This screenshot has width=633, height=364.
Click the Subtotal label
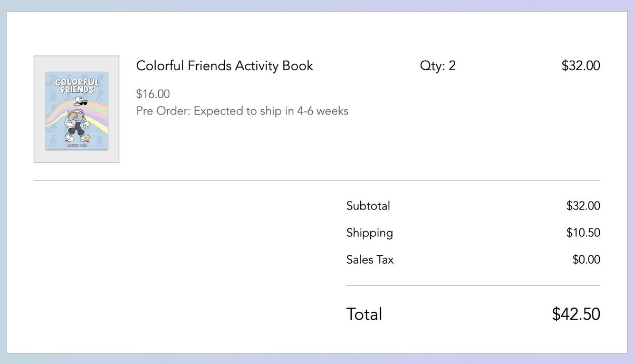(368, 206)
